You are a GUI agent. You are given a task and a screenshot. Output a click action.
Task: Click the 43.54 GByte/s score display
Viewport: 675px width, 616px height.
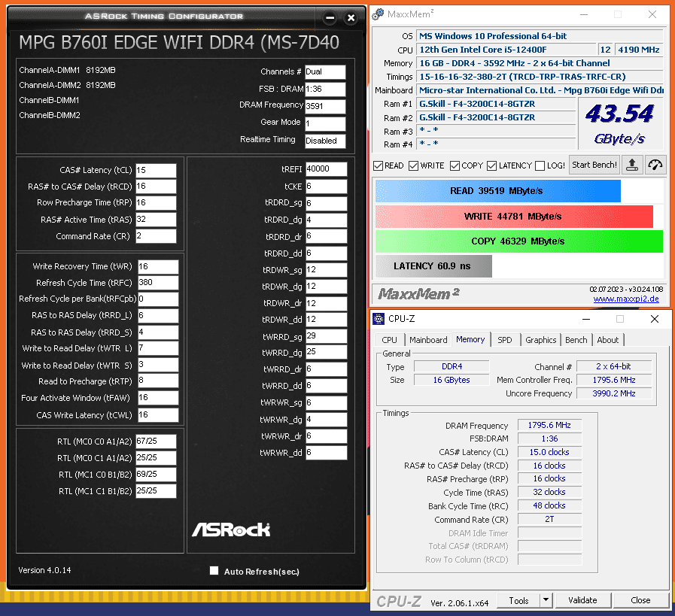pyautogui.click(x=619, y=124)
